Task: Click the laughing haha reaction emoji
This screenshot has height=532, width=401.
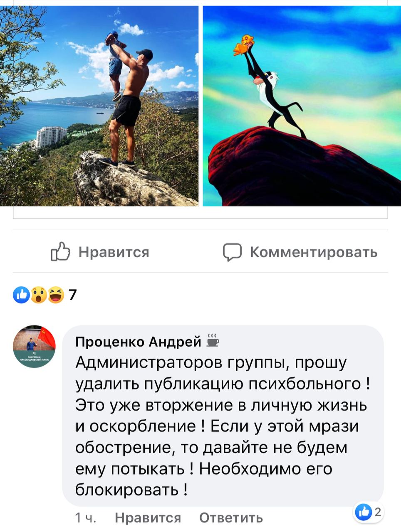Action: click(56, 295)
